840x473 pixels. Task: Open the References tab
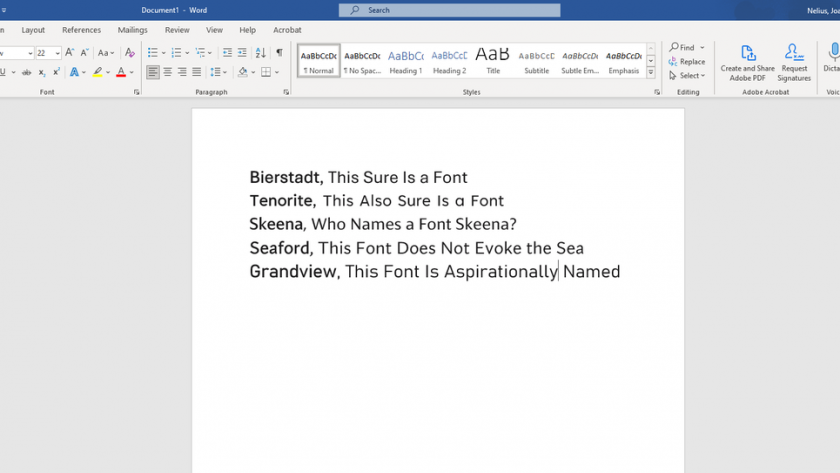(81, 30)
